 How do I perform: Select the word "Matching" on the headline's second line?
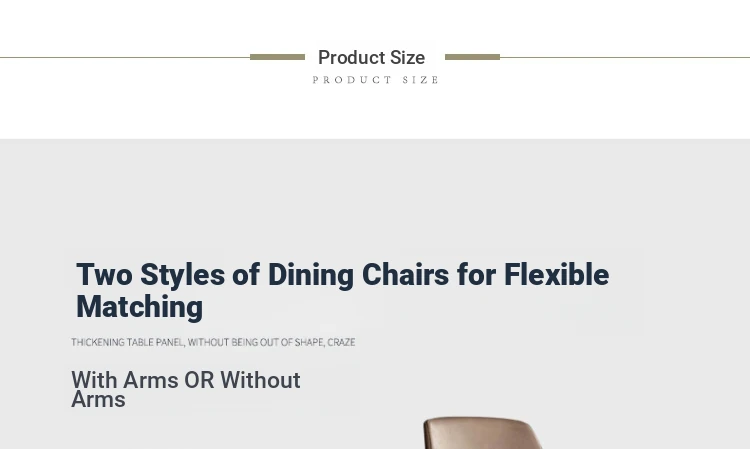140,307
